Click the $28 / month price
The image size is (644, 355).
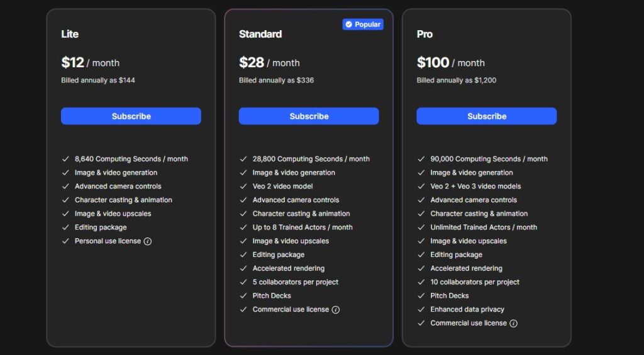point(269,63)
